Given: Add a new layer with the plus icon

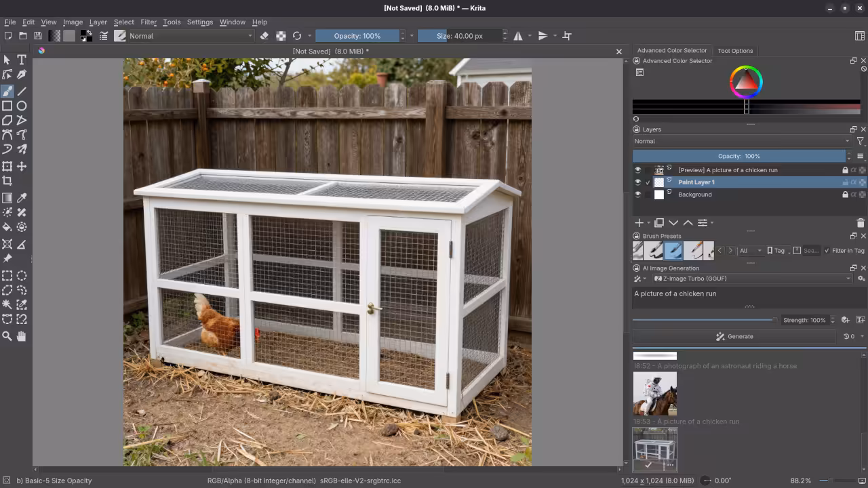Looking at the screenshot, I should pyautogui.click(x=637, y=222).
